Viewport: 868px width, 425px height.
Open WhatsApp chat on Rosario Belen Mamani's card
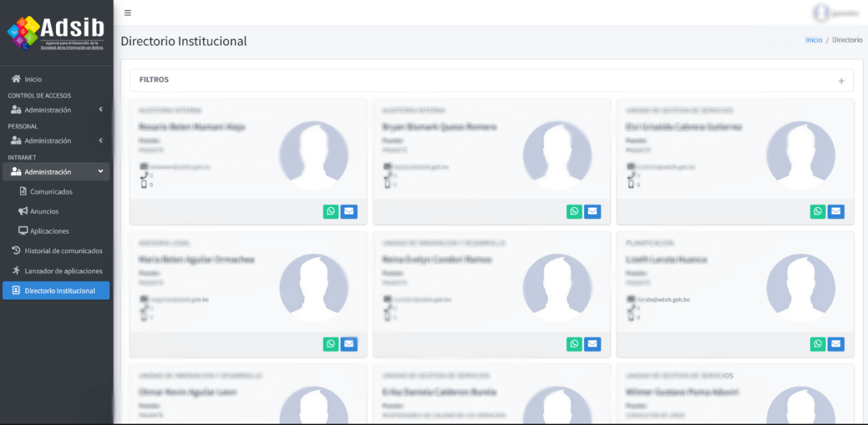tap(331, 212)
